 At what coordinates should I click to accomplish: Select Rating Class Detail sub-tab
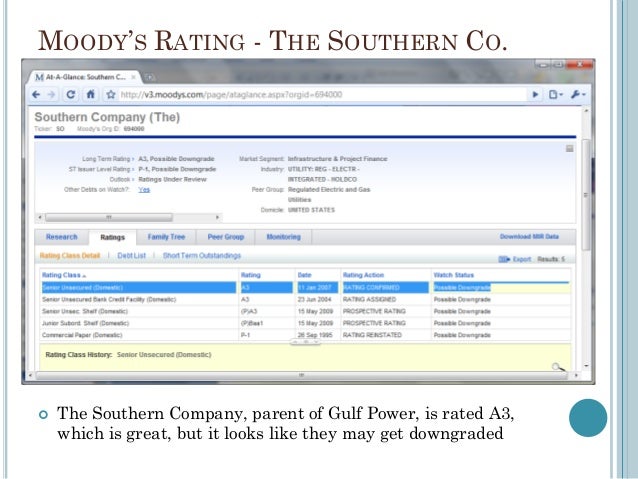click(x=70, y=256)
